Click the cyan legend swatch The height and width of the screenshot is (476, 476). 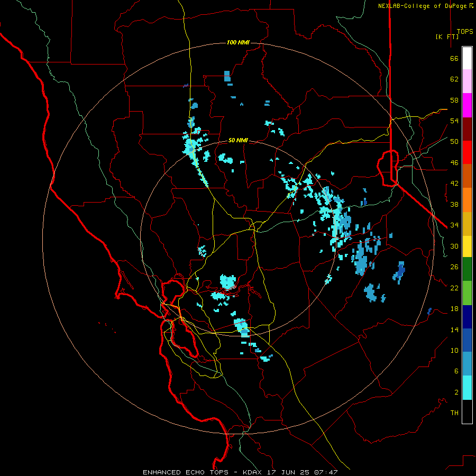[467, 388]
